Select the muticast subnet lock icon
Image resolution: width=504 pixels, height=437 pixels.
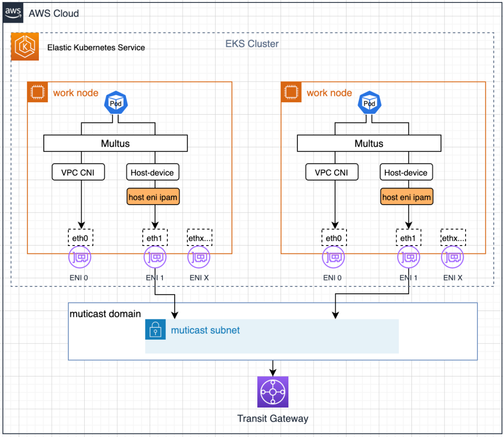[156, 329]
